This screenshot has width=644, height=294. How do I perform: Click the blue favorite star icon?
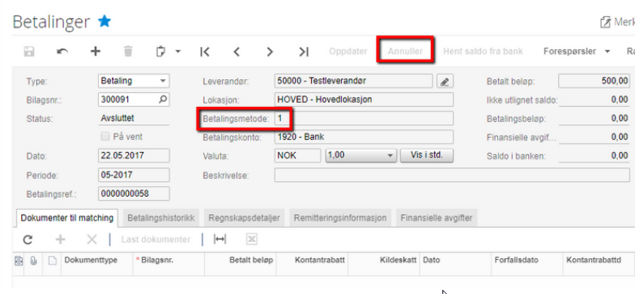104,21
